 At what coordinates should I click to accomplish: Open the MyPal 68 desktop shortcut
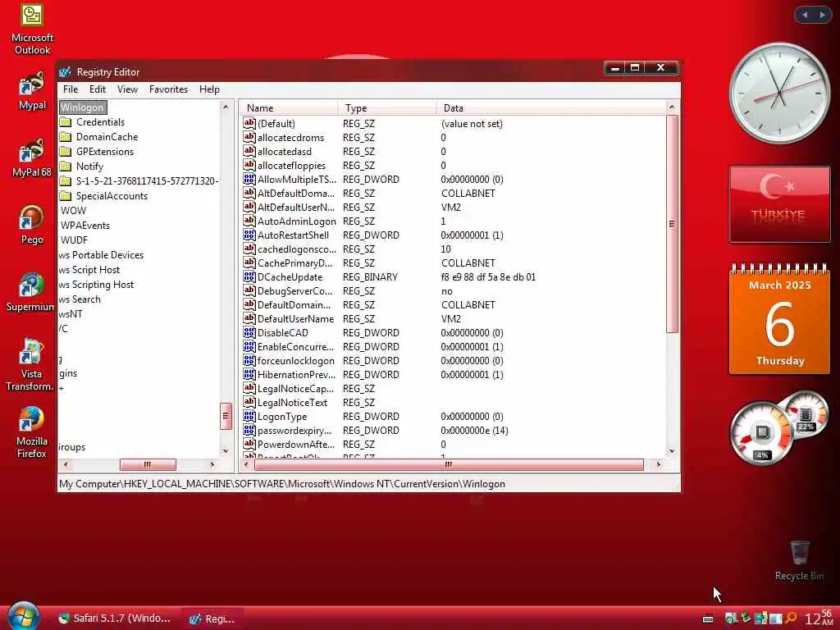click(32, 157)
